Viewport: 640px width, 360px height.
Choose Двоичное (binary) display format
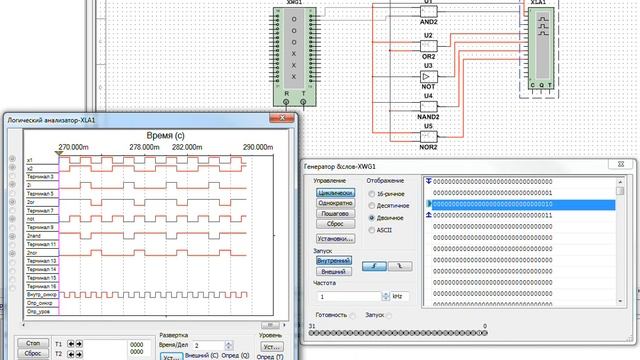coord(371,218)
